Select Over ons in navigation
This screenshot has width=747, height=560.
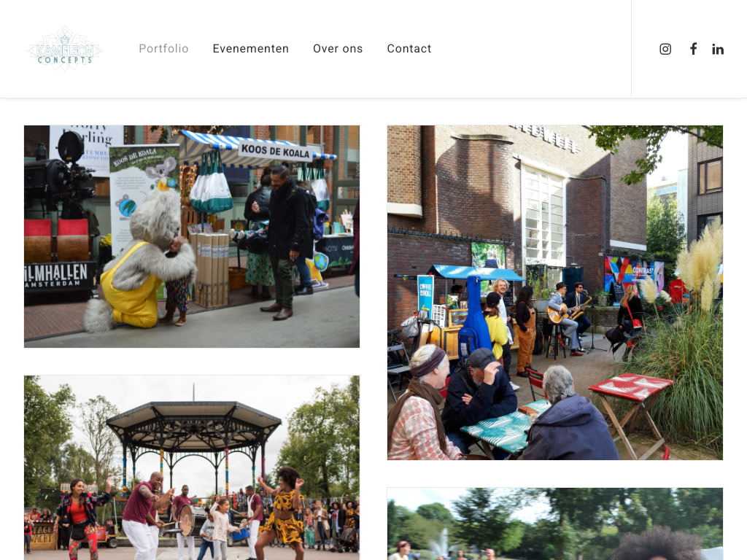pyautogui.click(x=338, y=49)
